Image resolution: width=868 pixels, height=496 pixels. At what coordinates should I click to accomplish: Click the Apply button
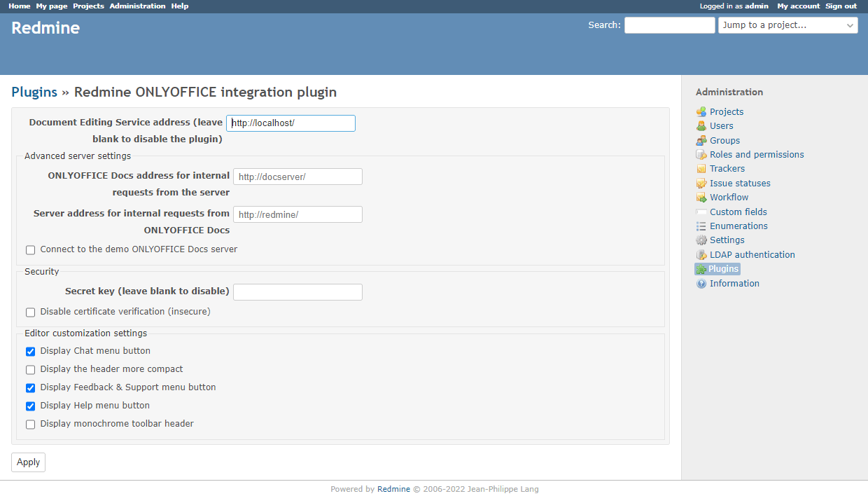tap(28, 462)
